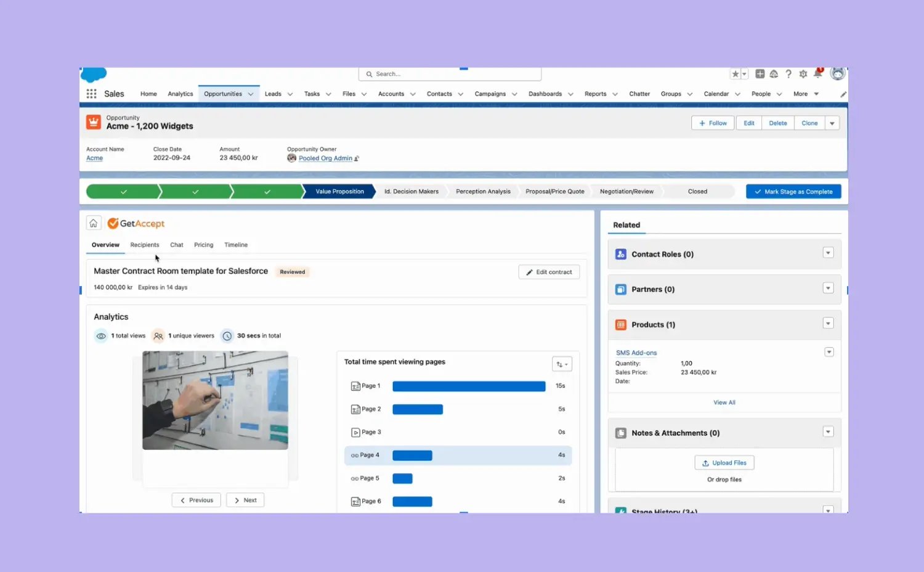Open Setup via the gear icon

coord(803,73)
